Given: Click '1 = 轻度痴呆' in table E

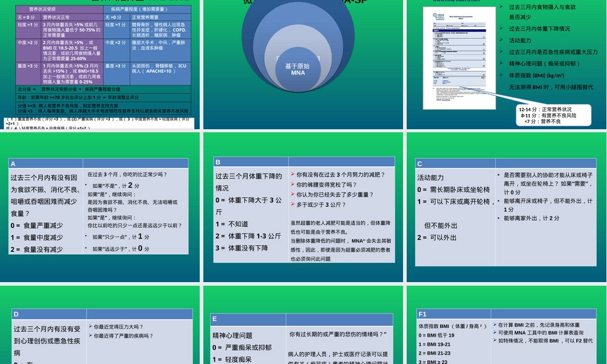Looking at the screenshot, I should tap(232, 359).
